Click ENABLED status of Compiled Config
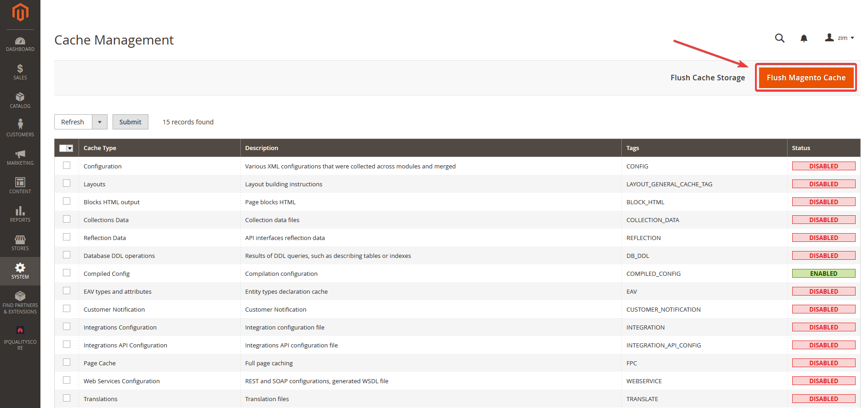The height and width of the screenshot is (408, 868). click(x=823, y=274)
